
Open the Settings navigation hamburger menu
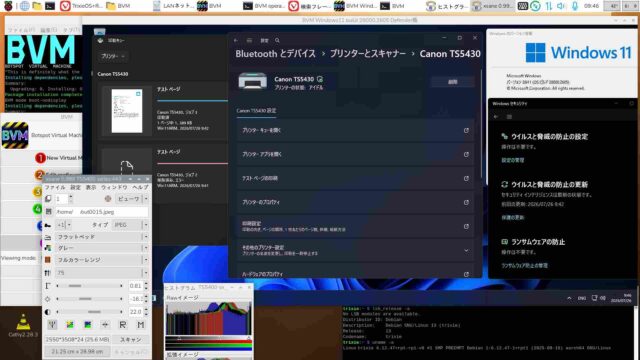point(249,40)
